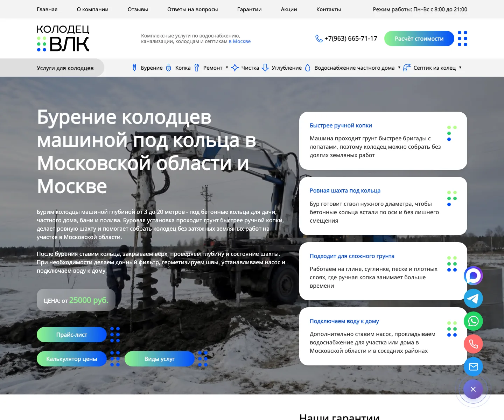504x420 pixels.
Task: Open the Акции menu item
Action: (289, 9)
